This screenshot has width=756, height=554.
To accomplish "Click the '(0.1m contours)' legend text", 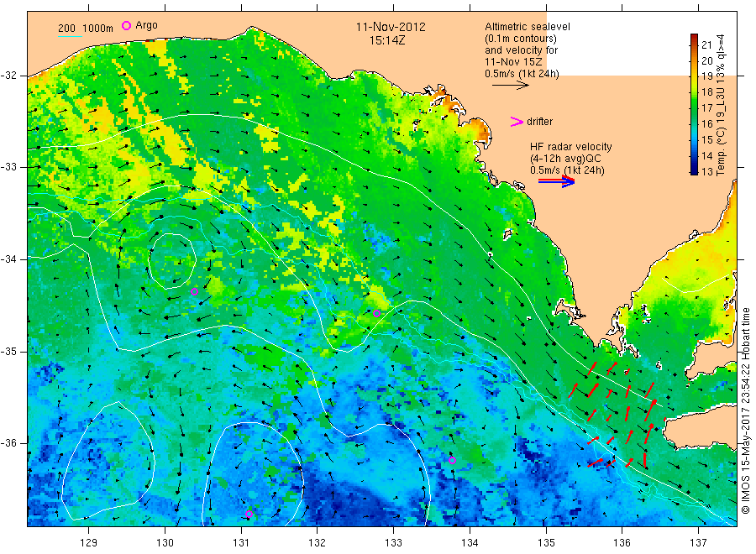I will [521, 39].
